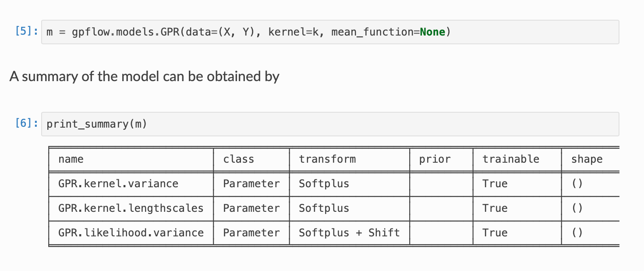The image size is (644, 271).
Task: Click 'True' in the GPR.kernel.lengthscales row
Action: tap(495, 208)
